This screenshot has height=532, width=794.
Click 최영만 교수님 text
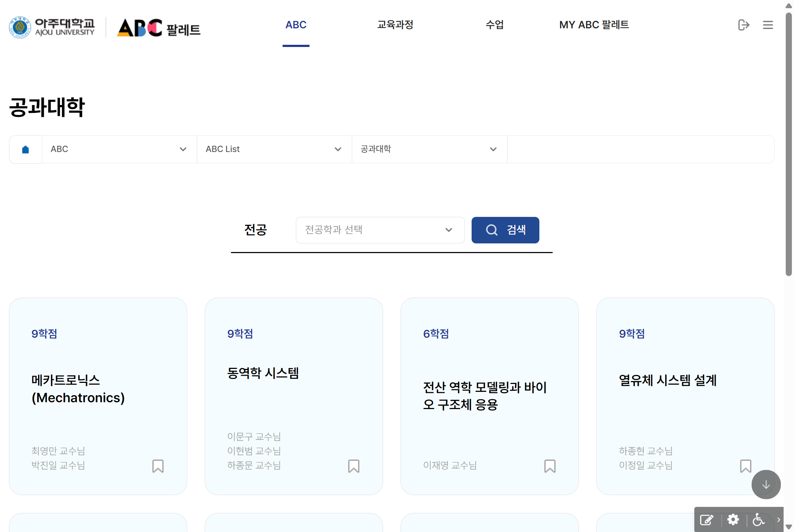coord(58,451)
